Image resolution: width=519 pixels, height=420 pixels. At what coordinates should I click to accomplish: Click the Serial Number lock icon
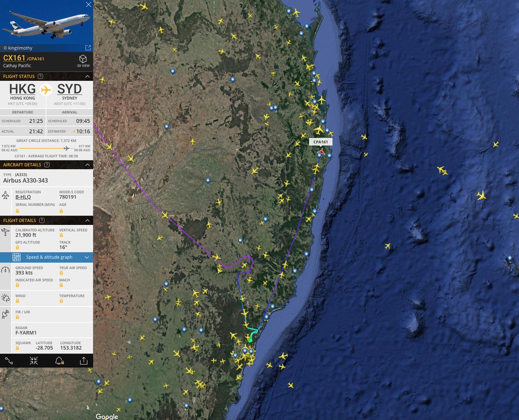pos(17,211)
